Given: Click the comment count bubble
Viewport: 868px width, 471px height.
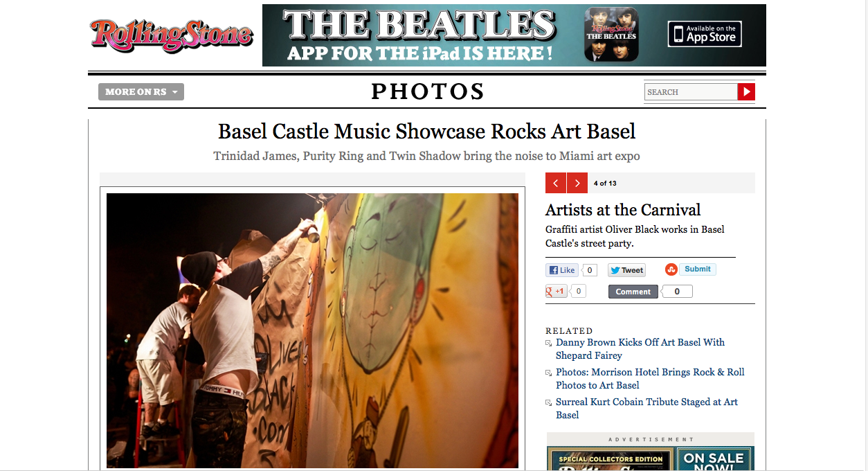Looking at the screenshot, I should point(677,292).
